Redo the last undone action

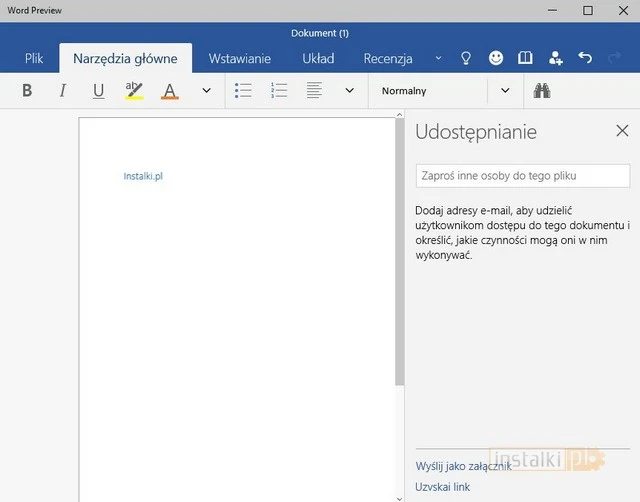(x=614, y=58)
